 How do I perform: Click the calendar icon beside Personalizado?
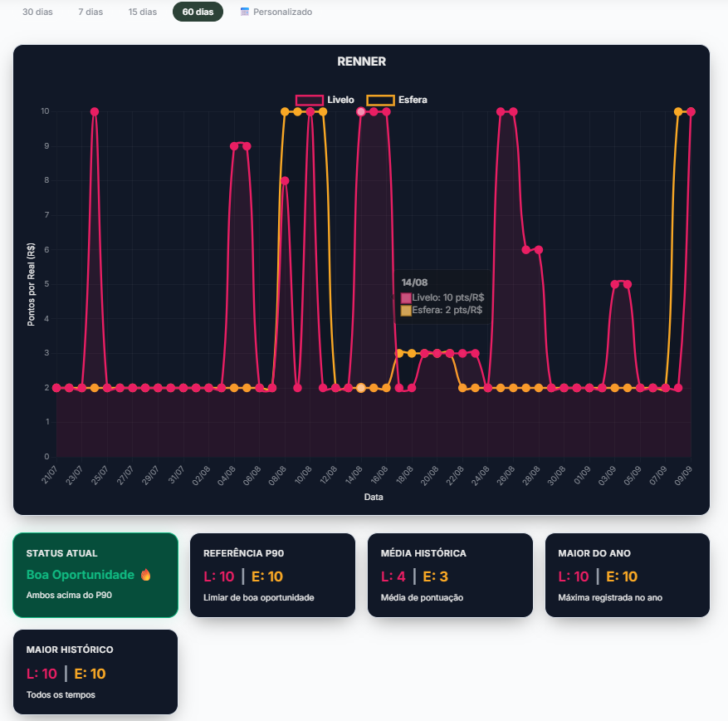tap(245, 12)
